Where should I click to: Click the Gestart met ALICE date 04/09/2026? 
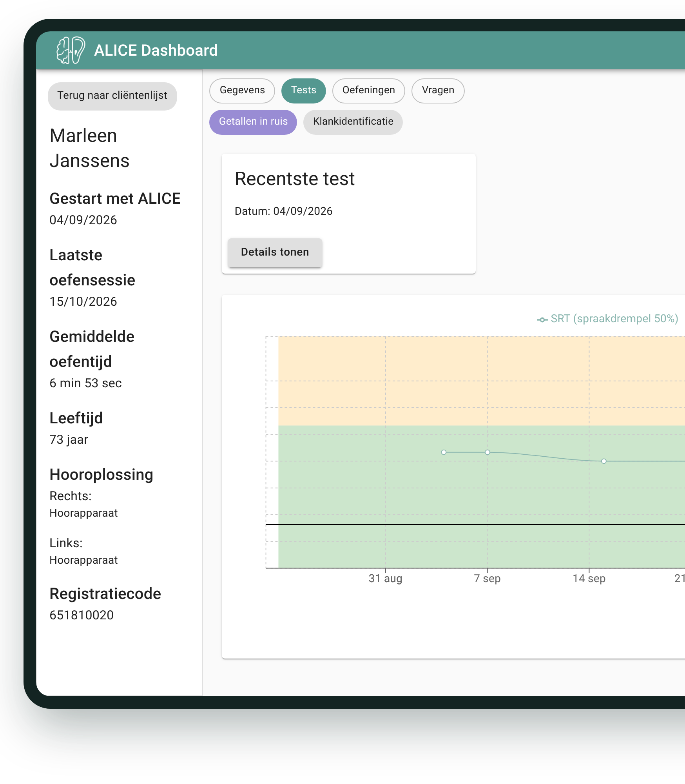(x=83, y=220)
